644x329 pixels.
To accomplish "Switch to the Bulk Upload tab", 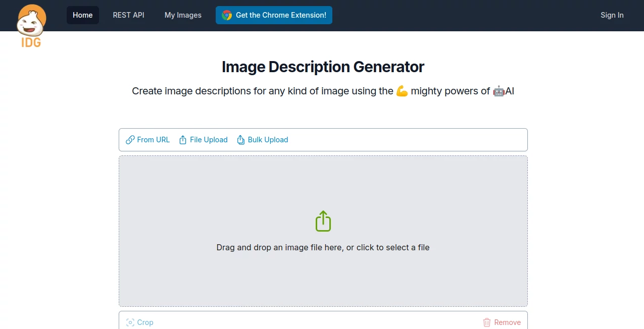I will [x=267, y=139].
